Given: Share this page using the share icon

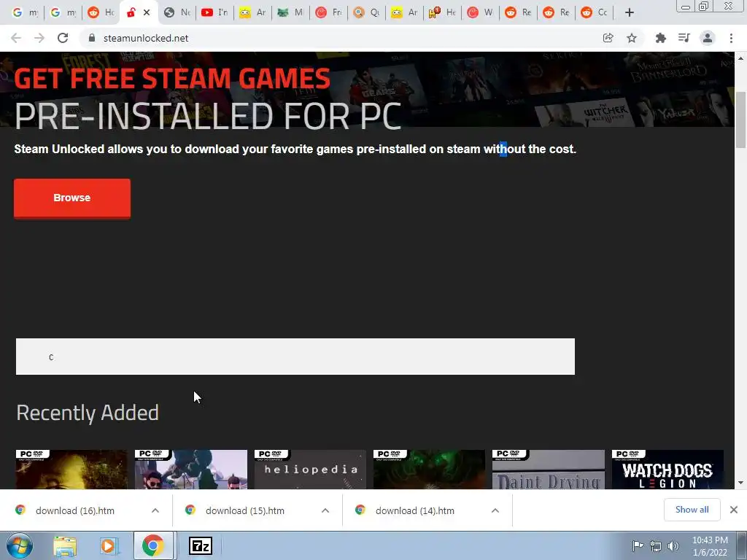Looking at the screenshot, I should click(608, 38).
